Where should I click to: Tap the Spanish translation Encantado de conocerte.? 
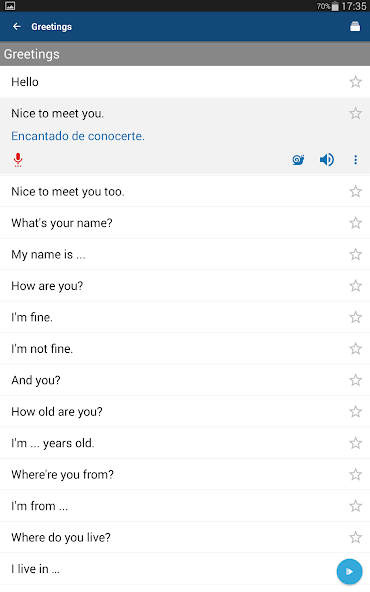click(x=78, y=136)
